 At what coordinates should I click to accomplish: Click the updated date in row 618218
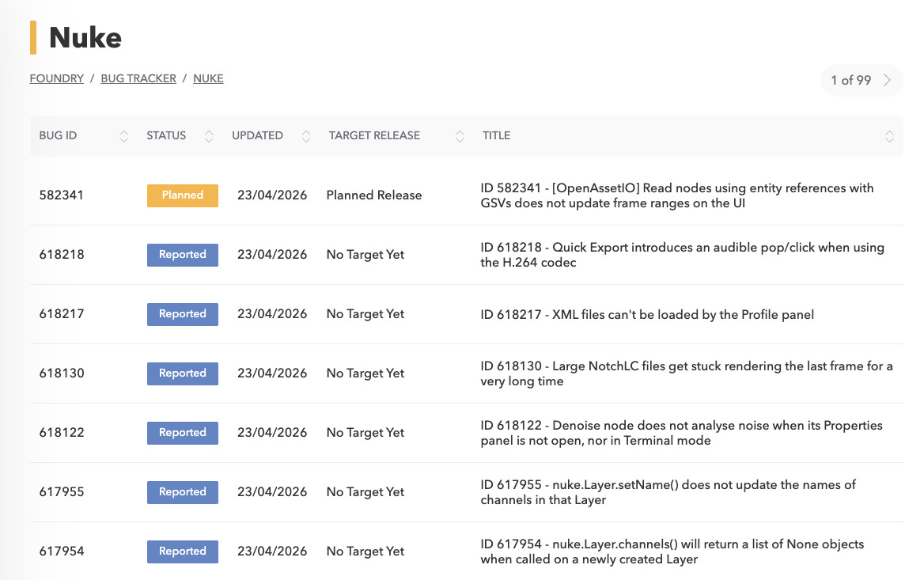(x=272, y=255)
